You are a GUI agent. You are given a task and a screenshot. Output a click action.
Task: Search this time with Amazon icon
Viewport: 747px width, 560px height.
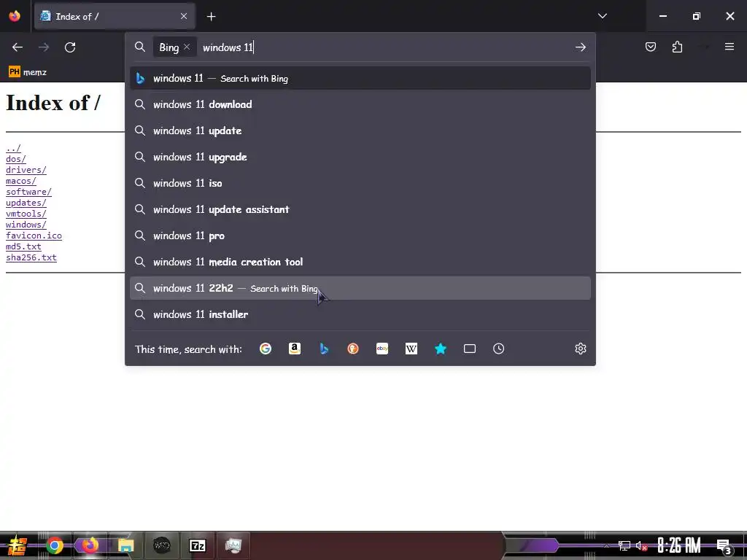pyautogui.click(x=295, y=349)
